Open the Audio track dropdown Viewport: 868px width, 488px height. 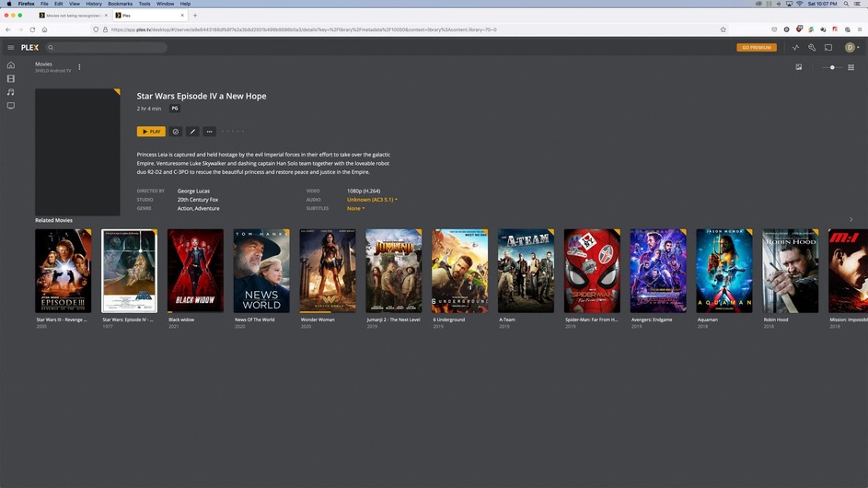point(372,200)
